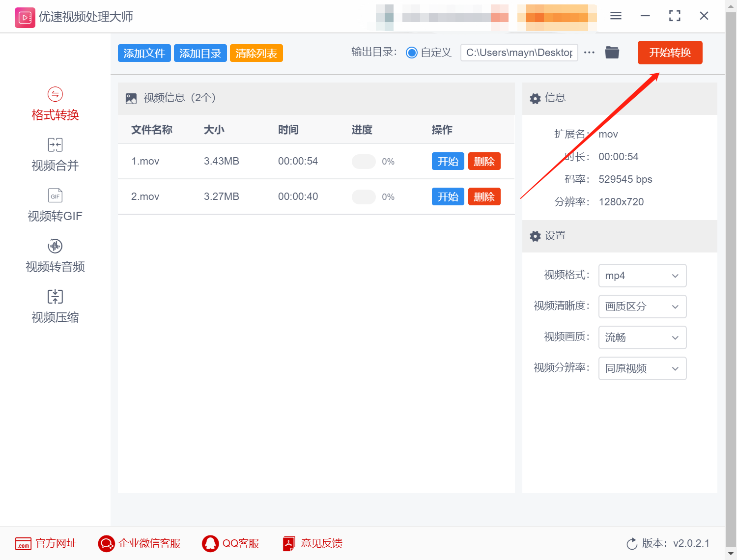The width and height of the screenshot is (737, 560).
Task: Open the 企业微信客服 chat icon
Action: [x=106, y=544]
